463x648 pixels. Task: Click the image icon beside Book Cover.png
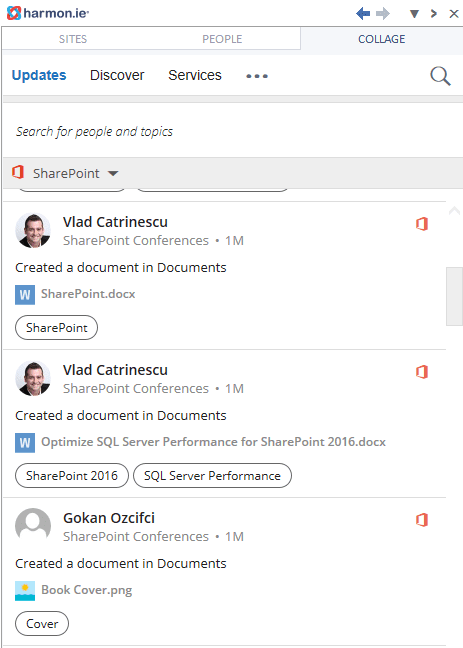(x=25, y=591)
